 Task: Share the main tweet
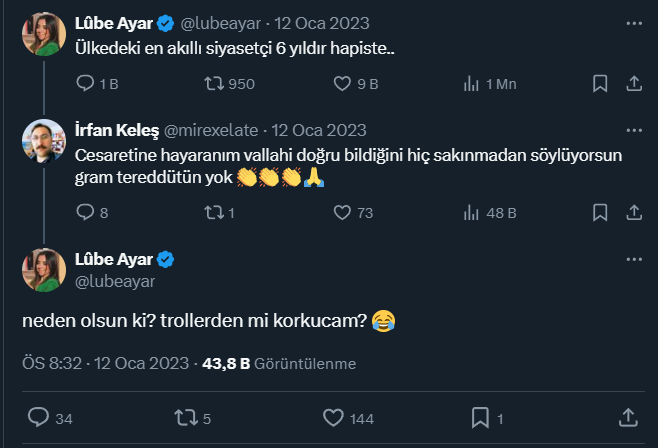point(628,417)
